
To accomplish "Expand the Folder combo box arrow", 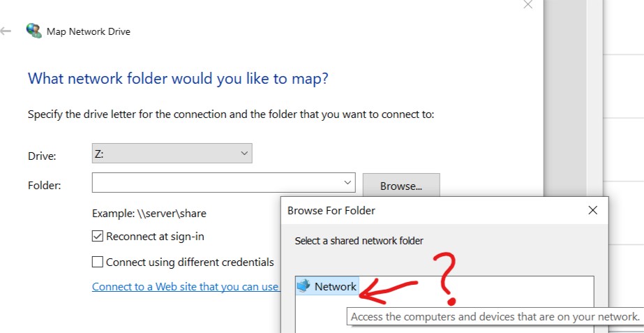I will (347, 182).
